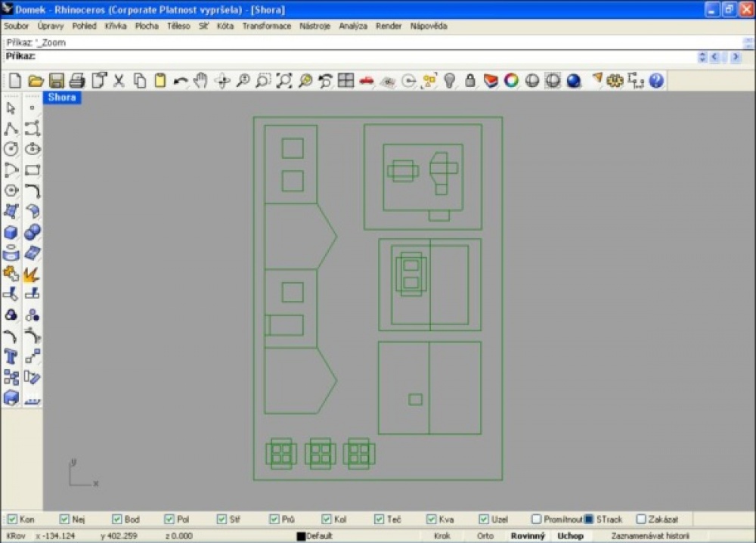Image resolution: width=756 pixels, height=543 pixels.
Task: Toggle Krok snap in status bar
Action: pos(442,535)
